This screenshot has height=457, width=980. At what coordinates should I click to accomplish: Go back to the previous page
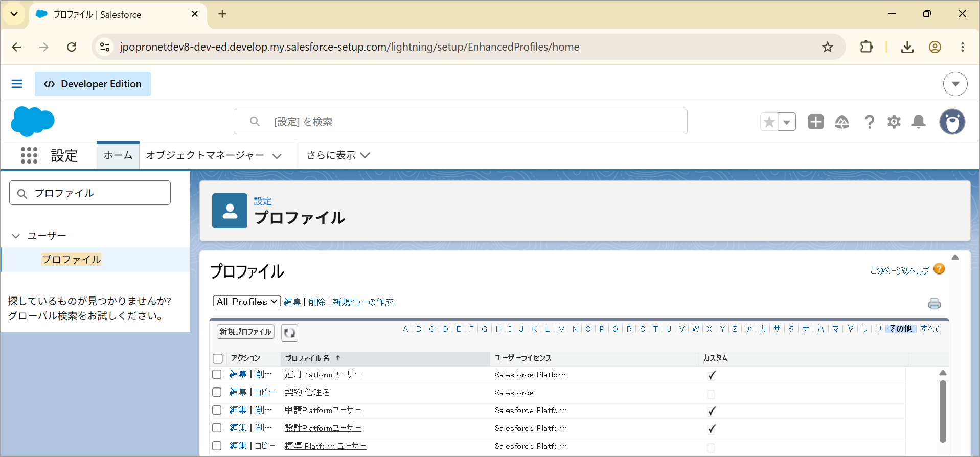[17, 47]
